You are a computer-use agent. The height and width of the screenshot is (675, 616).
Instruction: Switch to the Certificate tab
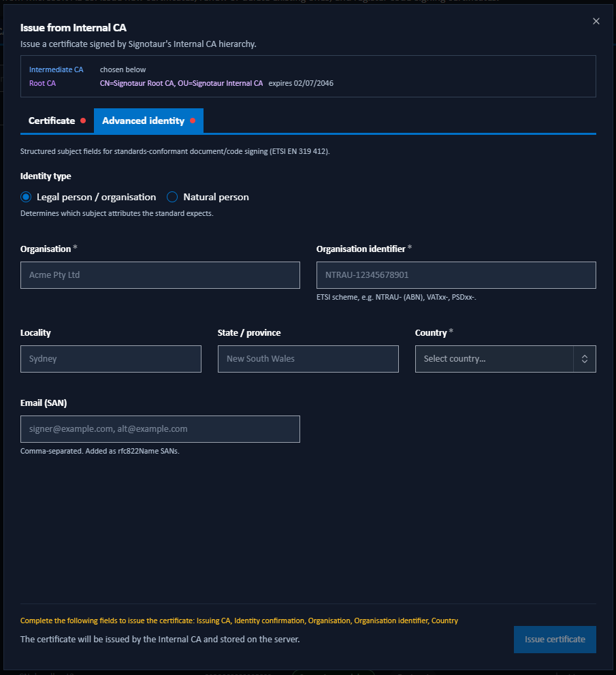coord(56,121)
